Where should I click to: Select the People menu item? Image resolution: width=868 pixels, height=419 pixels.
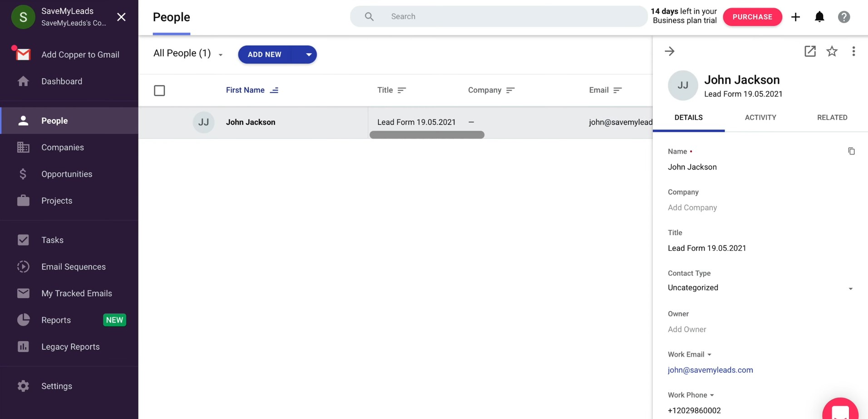(x=70, y=120)
